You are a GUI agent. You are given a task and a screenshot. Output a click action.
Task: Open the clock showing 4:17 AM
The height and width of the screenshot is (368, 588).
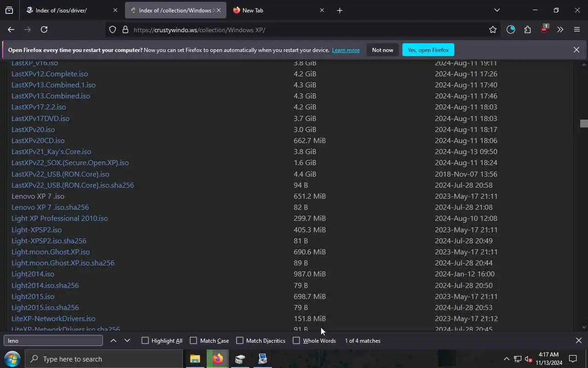[548, 359]
